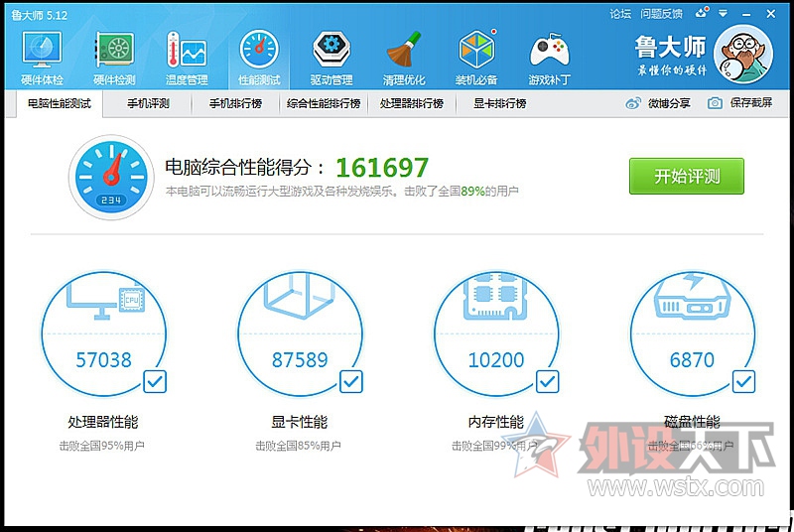This screenshot has height=532, width=794.
Task: Click the disk drive icon in 磁盘性能 circle
Action: tap(692, 297)
